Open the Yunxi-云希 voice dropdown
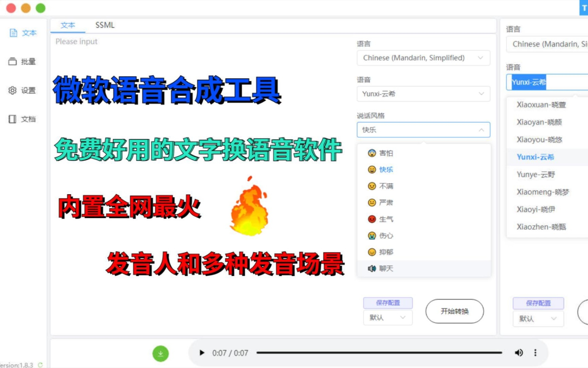The width and height of the screenshot is (588, 368). click(423, 94)
